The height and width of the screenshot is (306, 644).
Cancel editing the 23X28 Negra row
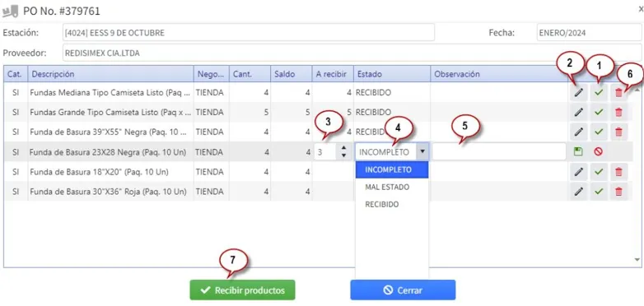coord(598,152)
